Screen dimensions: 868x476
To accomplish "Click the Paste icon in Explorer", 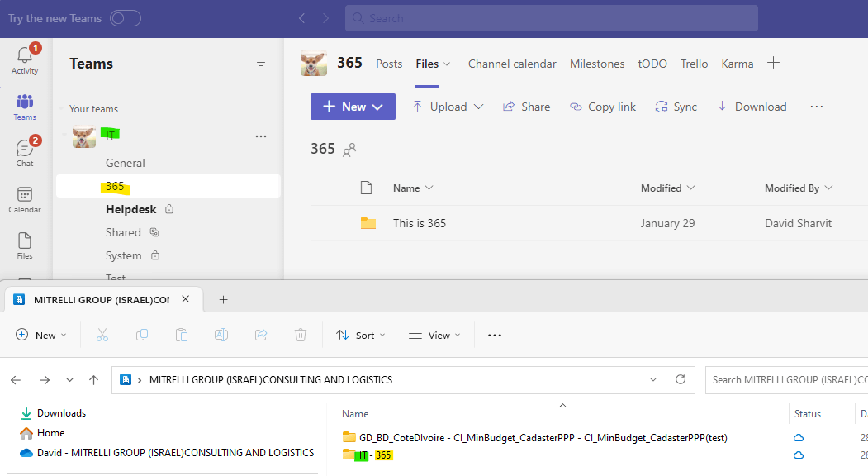I will pyautogui.click(x=182, y=335).
